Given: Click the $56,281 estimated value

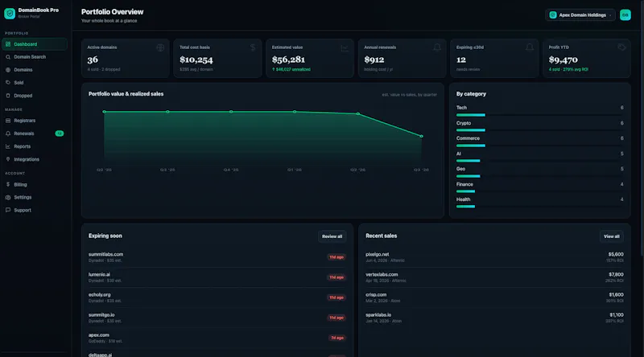Looking at the screenshot, I should [x=288, y=59].
